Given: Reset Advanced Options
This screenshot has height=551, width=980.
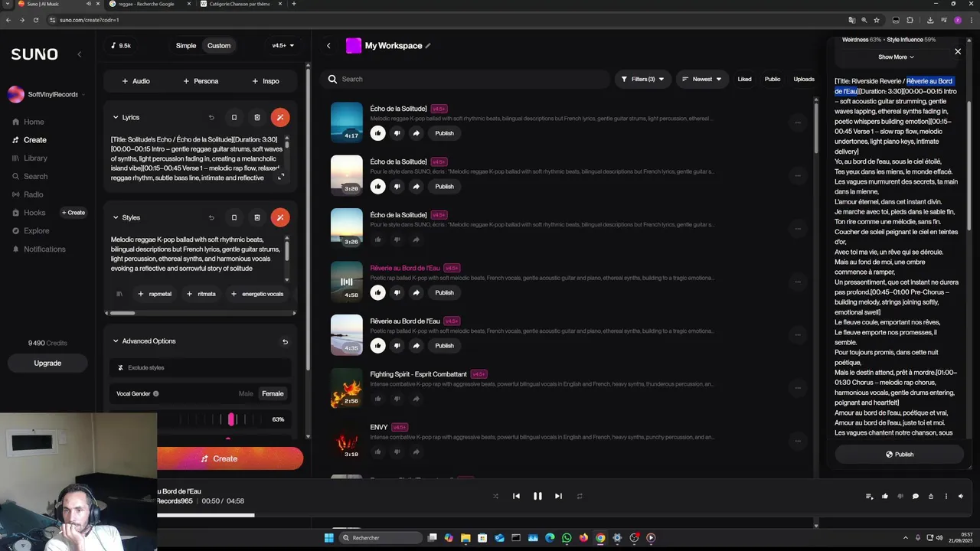Looking at the screenshot, I should click(285, 341).
